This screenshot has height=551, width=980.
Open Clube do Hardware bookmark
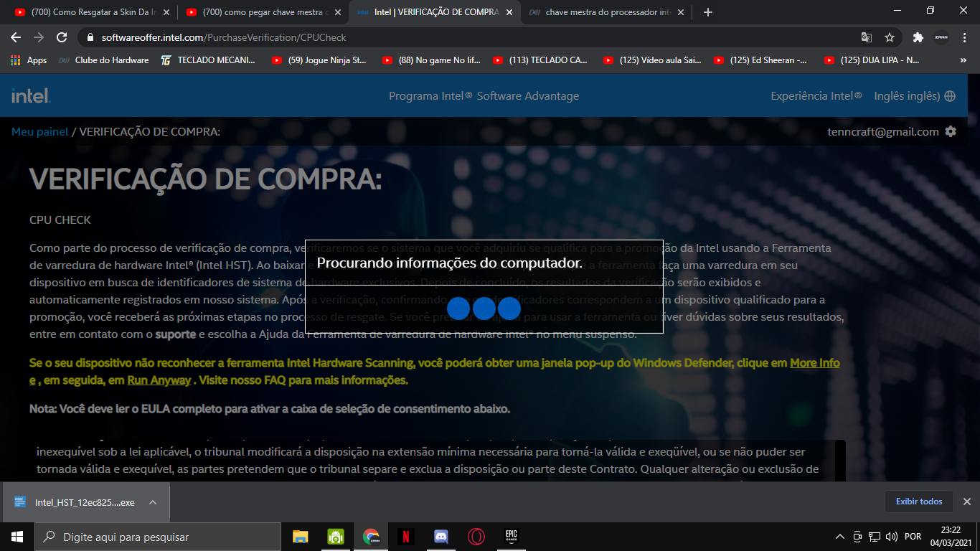[x=103, y=60]
